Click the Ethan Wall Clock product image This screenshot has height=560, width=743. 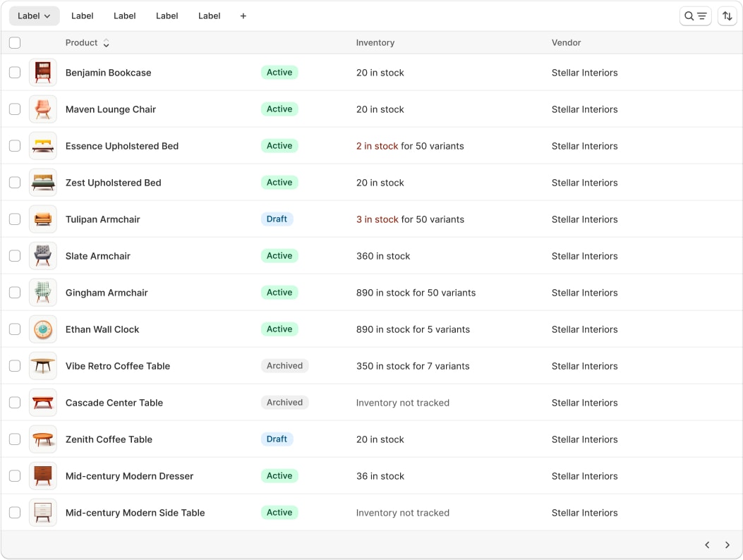point(43,329)
